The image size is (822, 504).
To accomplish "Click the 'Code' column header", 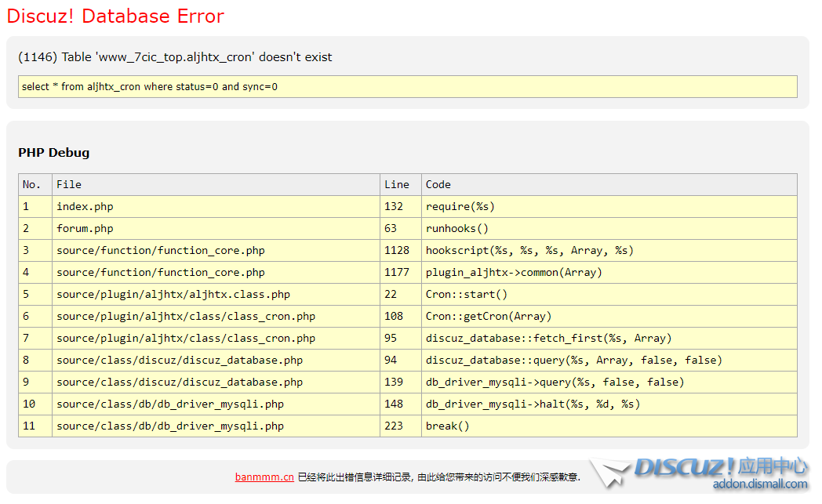I will coord(438,184).
